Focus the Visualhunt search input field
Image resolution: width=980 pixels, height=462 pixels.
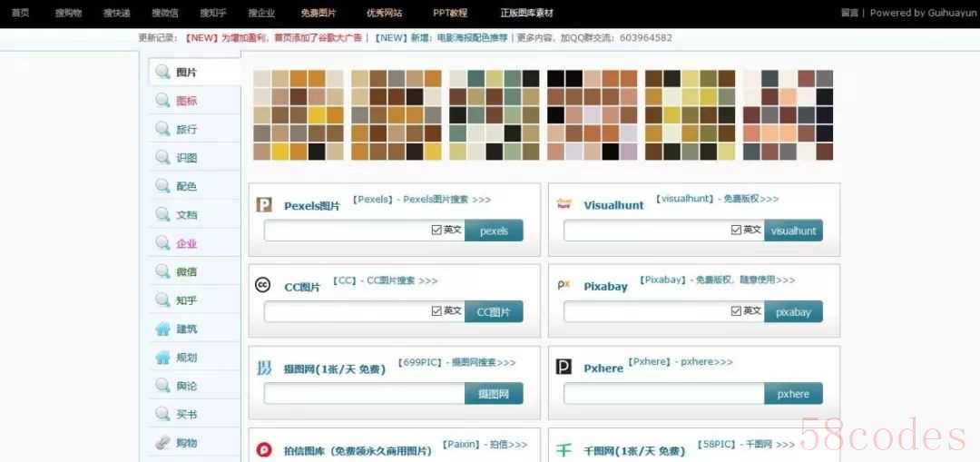tap(664, 230)
